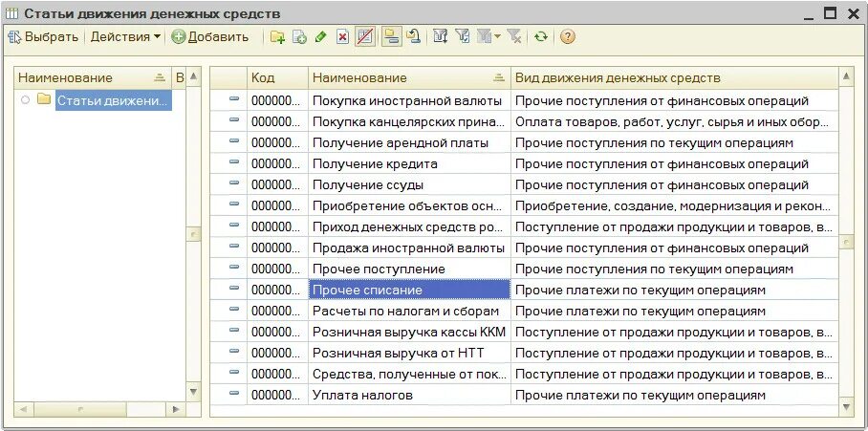Screen dimensions: 868x431
Task: Click the red X delete mark icon
Action: tap(342, 37)
